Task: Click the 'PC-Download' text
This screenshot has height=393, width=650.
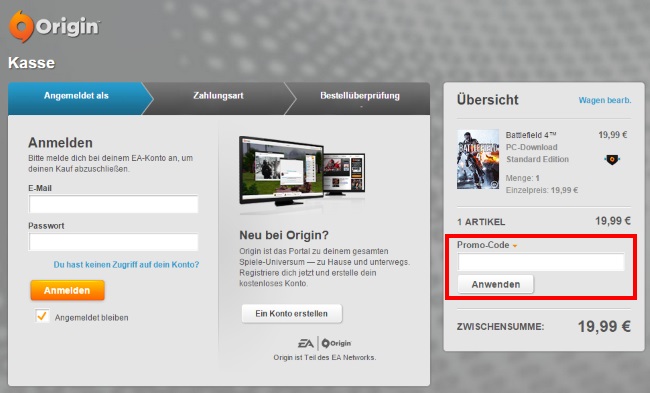Action: 531,147
